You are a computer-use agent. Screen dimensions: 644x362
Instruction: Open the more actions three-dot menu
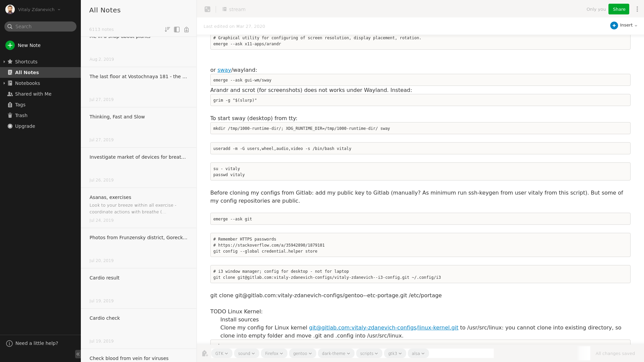[x=637, y=9]
